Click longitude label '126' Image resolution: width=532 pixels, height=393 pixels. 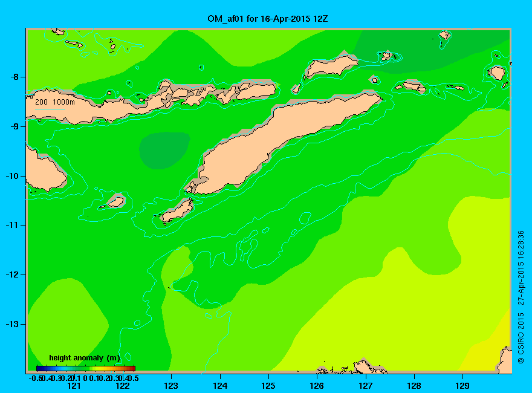point(317,386)
